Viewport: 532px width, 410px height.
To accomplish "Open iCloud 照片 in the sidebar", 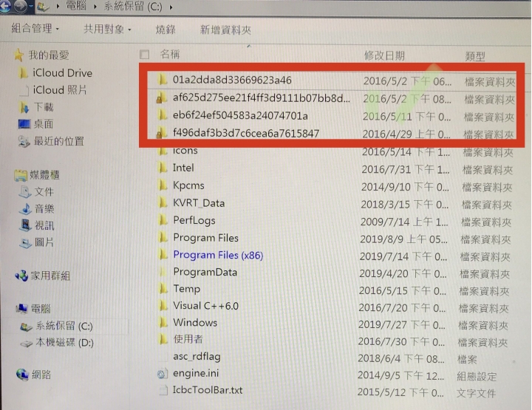I will coord(54,90).
